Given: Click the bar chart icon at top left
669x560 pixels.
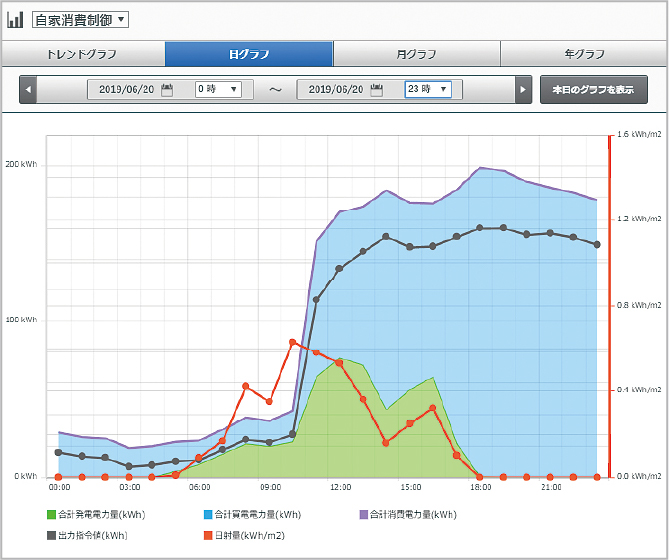Looking at the screenshot, I should pyautogui.click(x=15, y=20).
